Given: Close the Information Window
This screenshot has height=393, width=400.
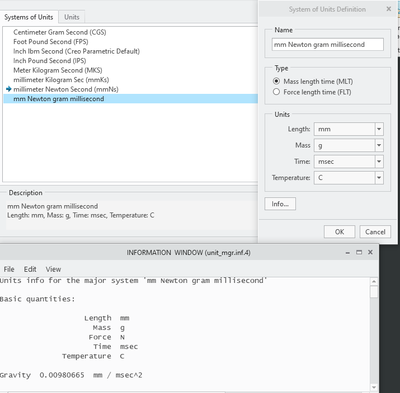Looking at the screenshot, I should [370, 252].
